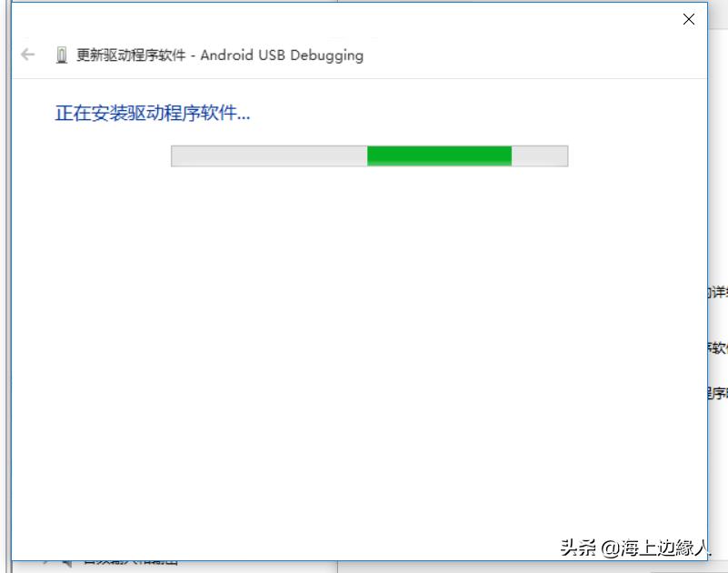Click the 更新驱动程序软件 title text
728x573 pixels.
coord(131,55)
